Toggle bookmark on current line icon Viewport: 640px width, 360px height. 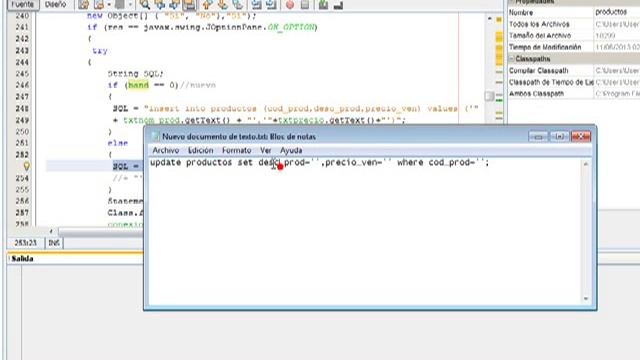tap(237, 5)
